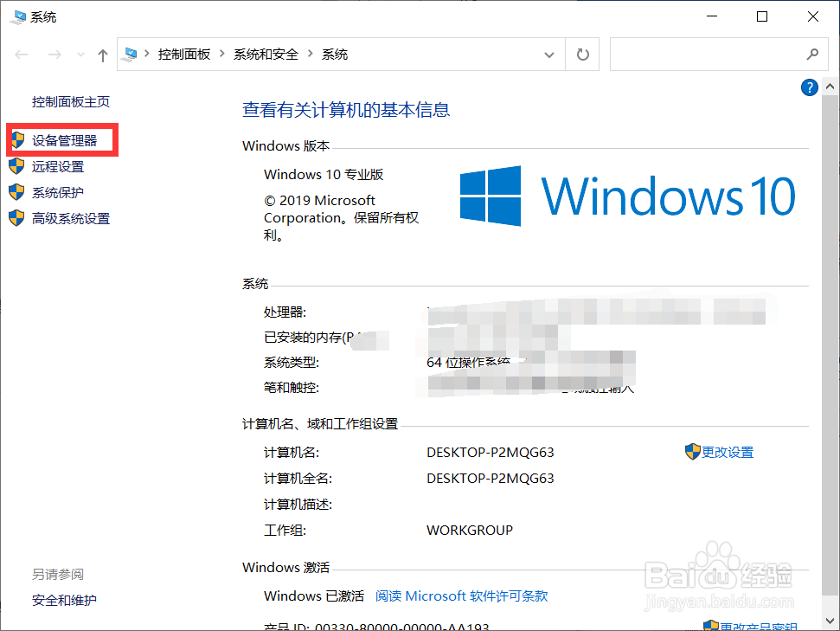Click scrollbar up arrow

tap(830, 87)
